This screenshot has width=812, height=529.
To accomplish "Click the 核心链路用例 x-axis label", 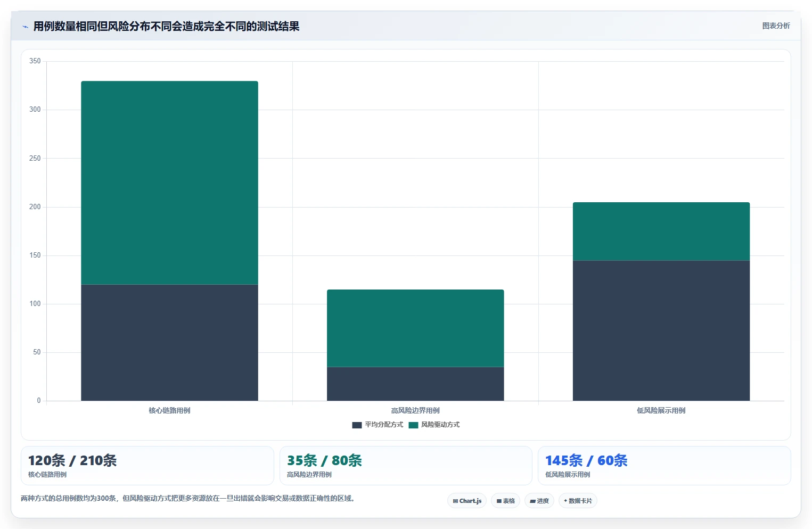I will pos(169,410).
